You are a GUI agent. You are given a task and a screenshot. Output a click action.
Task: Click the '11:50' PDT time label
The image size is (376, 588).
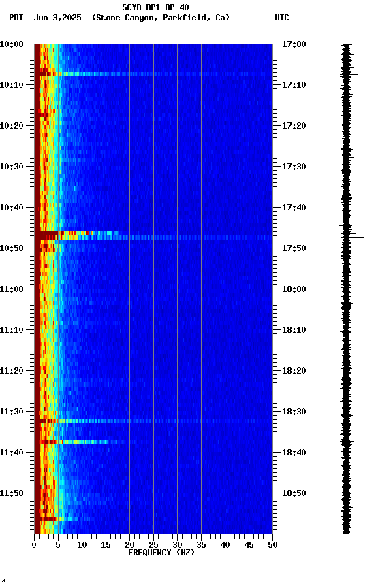12,493
